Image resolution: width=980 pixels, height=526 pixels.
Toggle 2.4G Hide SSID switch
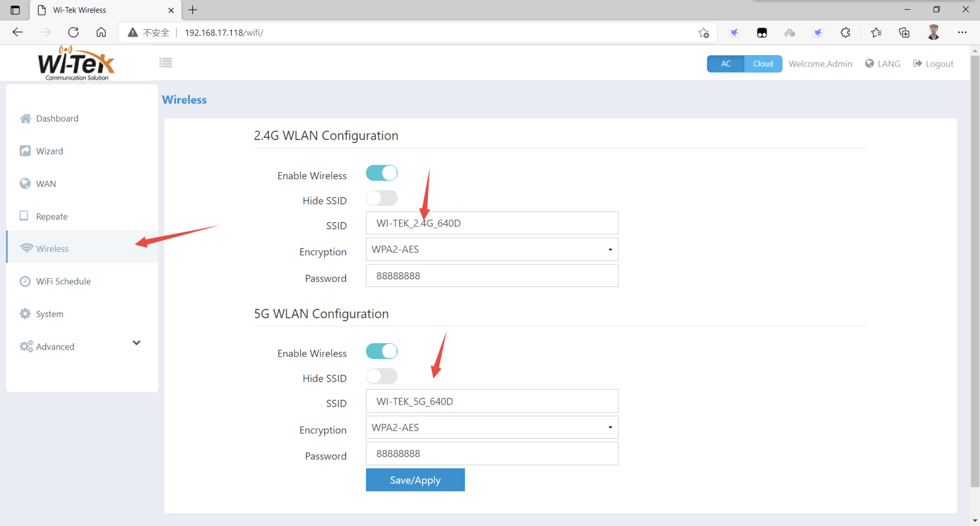[381, 198]
